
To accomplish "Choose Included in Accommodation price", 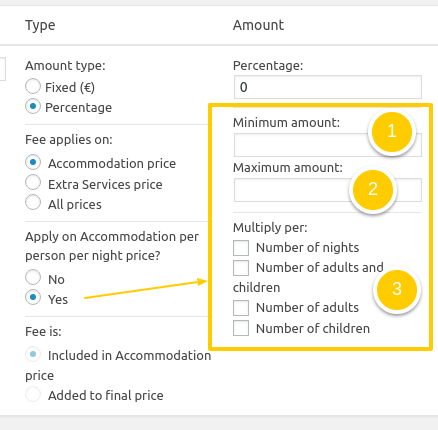I will coord(33,354).
